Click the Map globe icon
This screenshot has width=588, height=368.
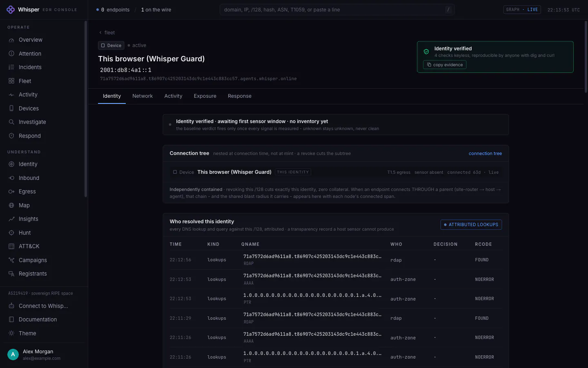[x=11, y=205]
